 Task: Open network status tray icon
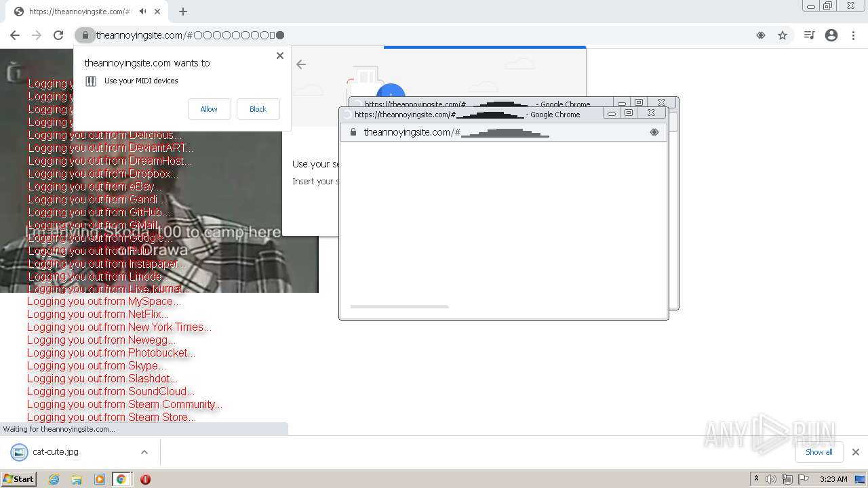pos(787,479)
